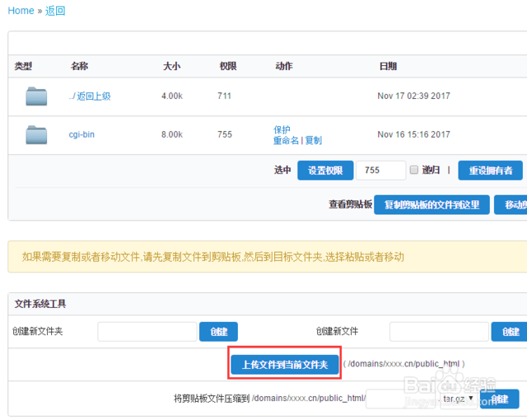
Task: Click the 创建新文件 name input field
Action: 439,332
